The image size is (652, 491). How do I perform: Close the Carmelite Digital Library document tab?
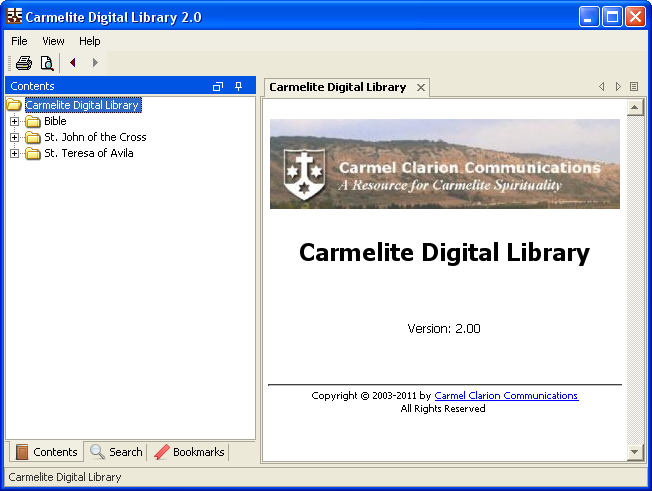pyautogui.click(x=421, y=88)
